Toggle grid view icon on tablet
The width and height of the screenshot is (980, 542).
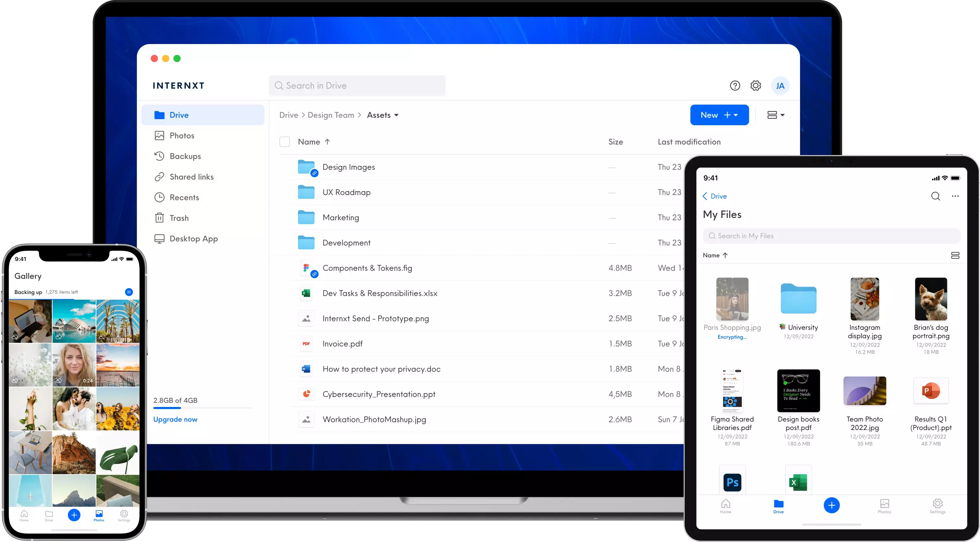(955, 255)
